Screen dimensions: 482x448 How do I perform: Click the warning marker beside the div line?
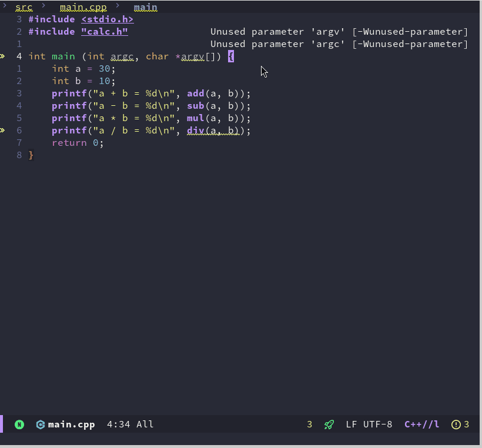pyautogui.click(x=3, y=131)
